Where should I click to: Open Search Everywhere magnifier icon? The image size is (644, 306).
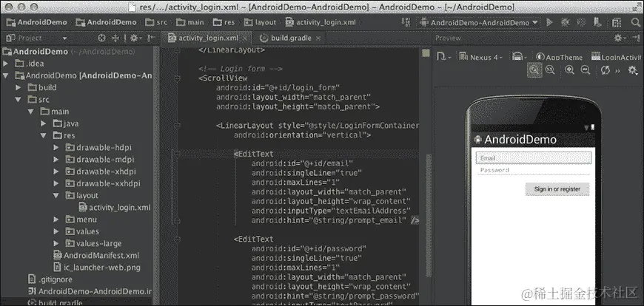(635, 23)
